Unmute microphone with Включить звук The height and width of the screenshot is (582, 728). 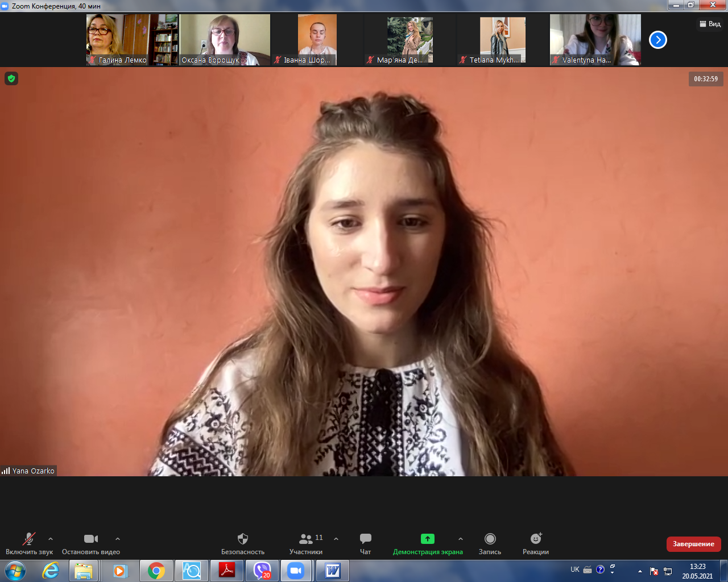coord(29,539)
